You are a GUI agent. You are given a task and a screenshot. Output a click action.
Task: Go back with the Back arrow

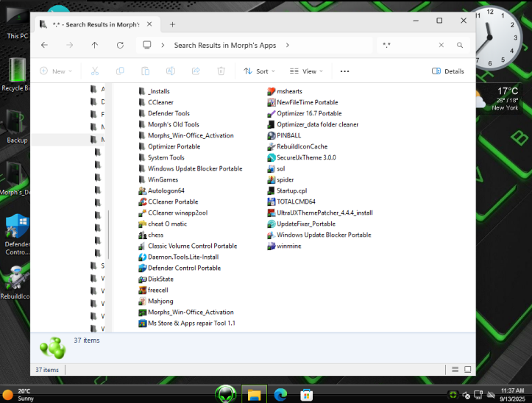point(44,45)
